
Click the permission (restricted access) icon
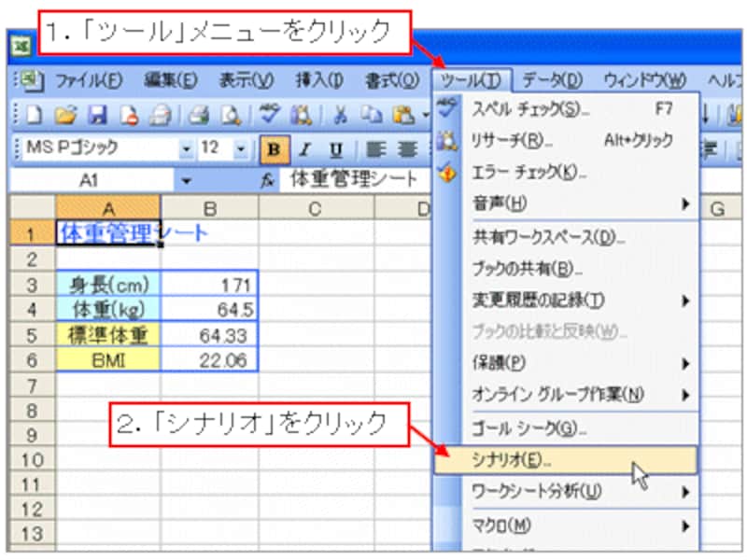click(x=129, y=115)
